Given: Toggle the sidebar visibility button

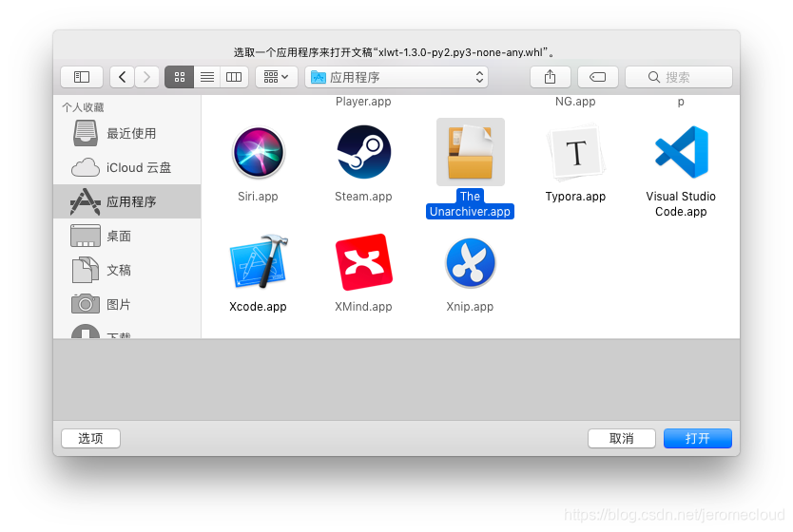Looking at the screenshot, I should pos(82,77).
